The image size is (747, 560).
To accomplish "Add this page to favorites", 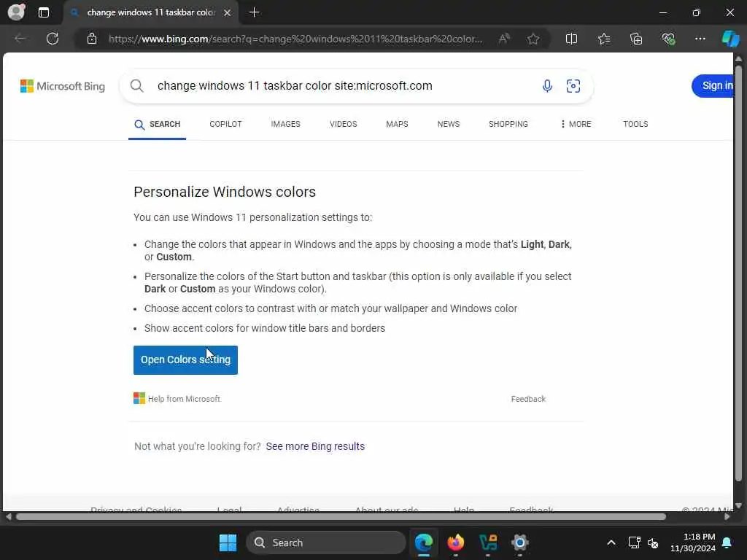I will click(533, 39).
